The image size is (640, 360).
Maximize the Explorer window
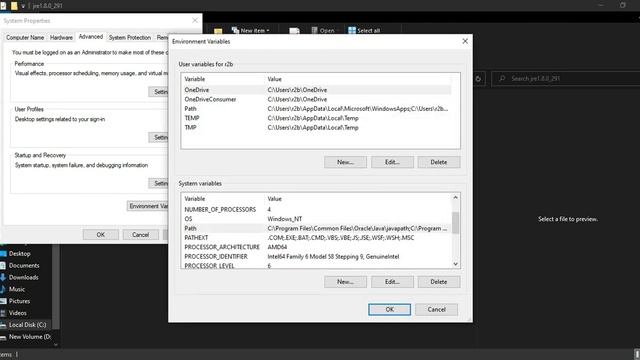click(x=622, y=5)
